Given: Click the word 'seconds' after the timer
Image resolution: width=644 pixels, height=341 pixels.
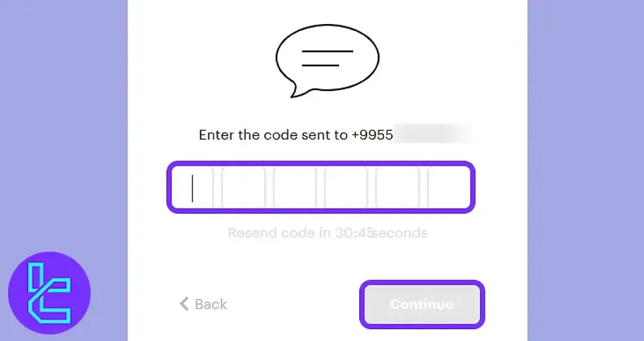Looking at the screenshot, I should coord(400,232).
